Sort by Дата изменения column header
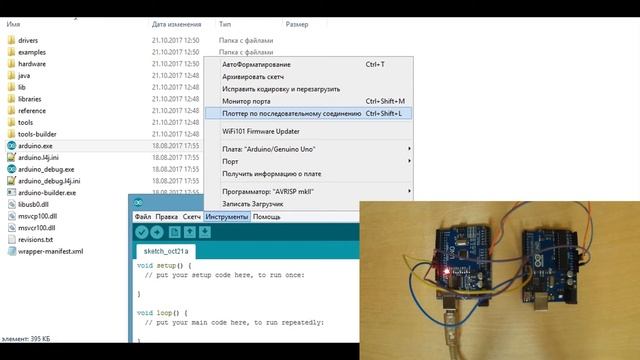The image size is (640, 360). pos(176,24)
